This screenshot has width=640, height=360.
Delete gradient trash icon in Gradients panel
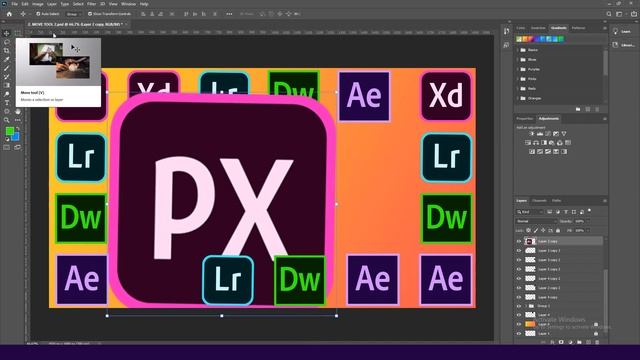[597, 109]
